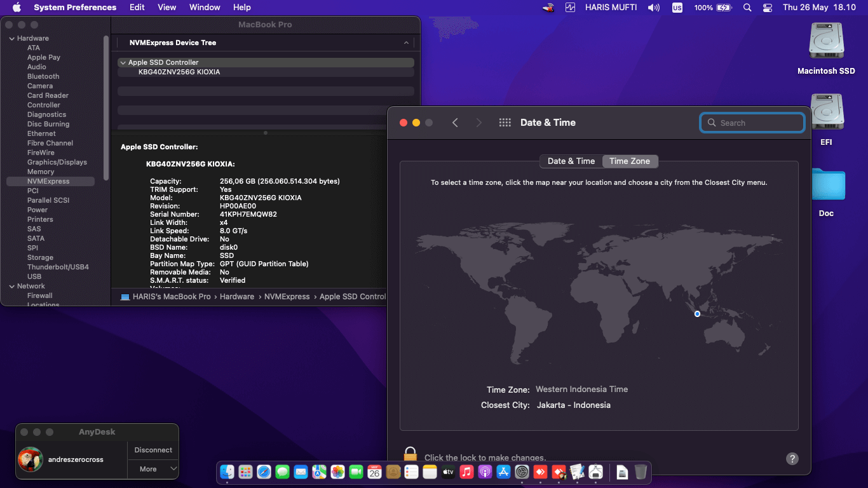Click the Disconnect button in AnyDesk
The height and width of the screenshot is (488, 868).
tap(153, 450)
